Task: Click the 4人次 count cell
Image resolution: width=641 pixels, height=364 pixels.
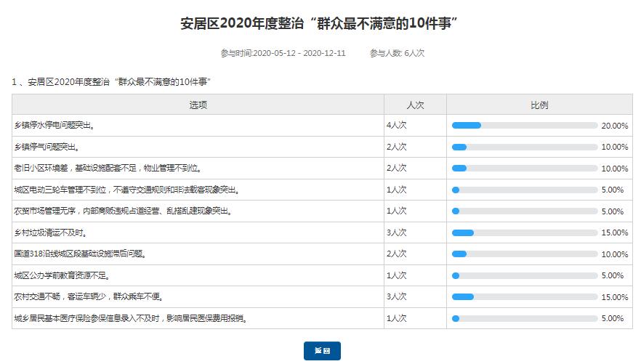Action: 396,126
